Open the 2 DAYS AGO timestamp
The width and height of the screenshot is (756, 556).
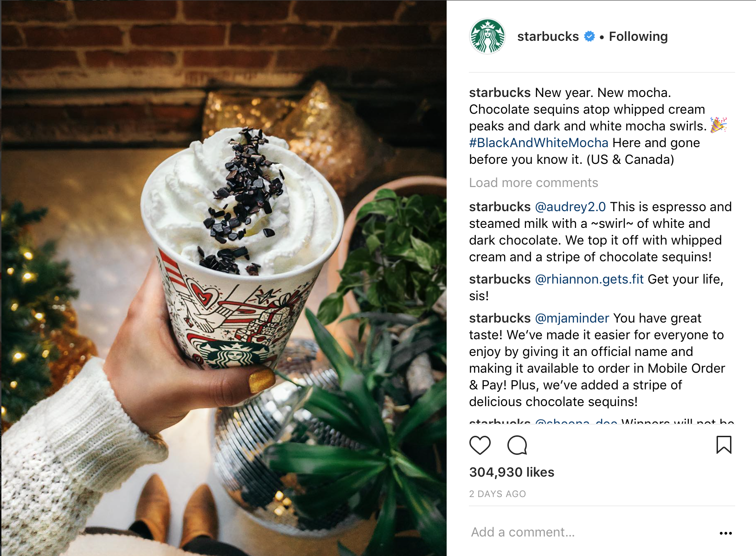[x=497, y=494]
